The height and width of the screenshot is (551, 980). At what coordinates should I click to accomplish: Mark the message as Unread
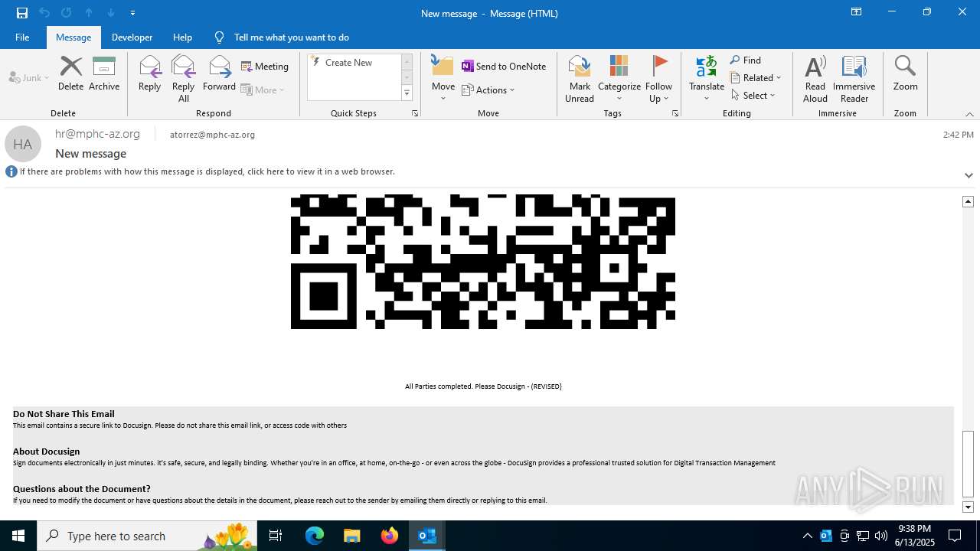[x=580, y=79]
